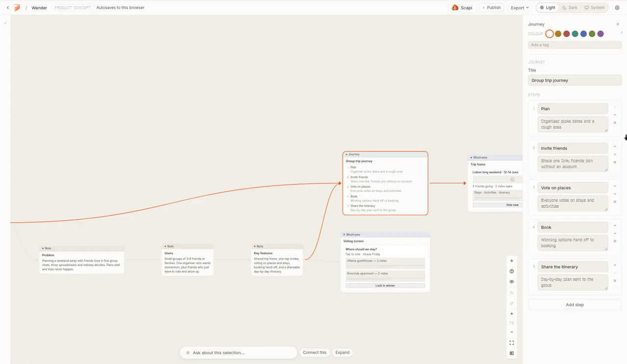Select the purple colour swatch
This screenshot has height=364, width=627.
coord(601,34)
